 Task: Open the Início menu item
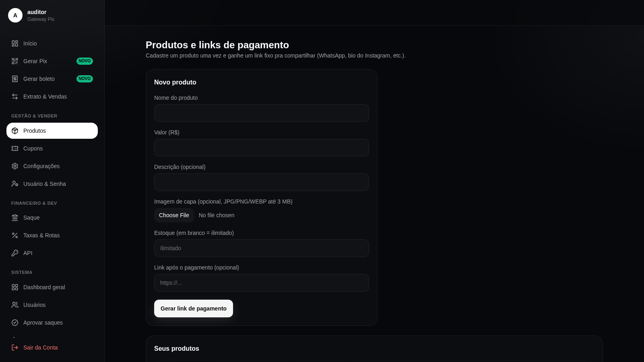[52, 43]
